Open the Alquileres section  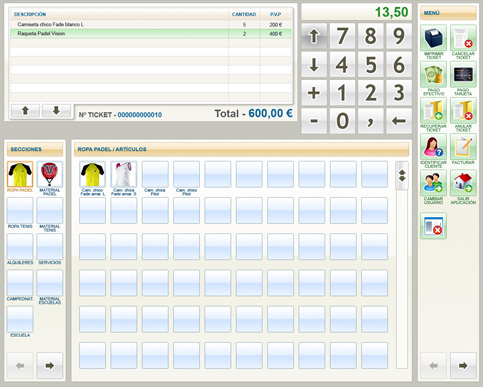click(x=20, y=247)
